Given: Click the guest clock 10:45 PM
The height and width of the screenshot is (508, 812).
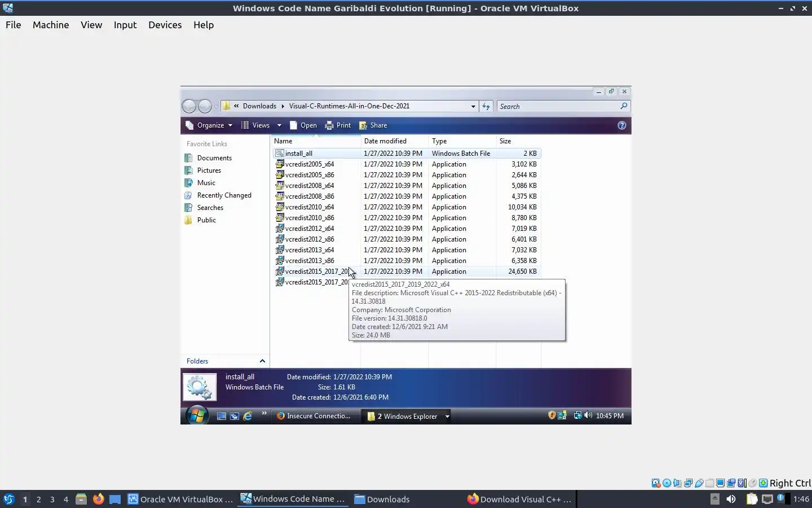Looking at the screenshot, I should point(610,416).
